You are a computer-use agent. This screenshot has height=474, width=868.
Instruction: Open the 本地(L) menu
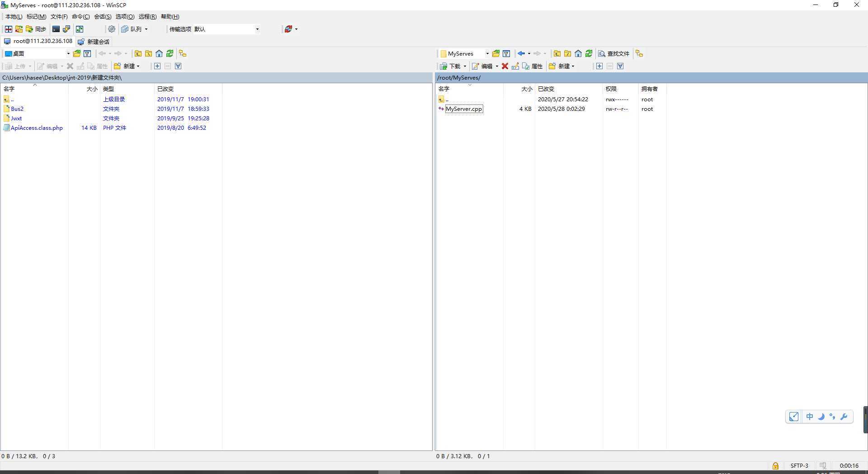[14, 17]
